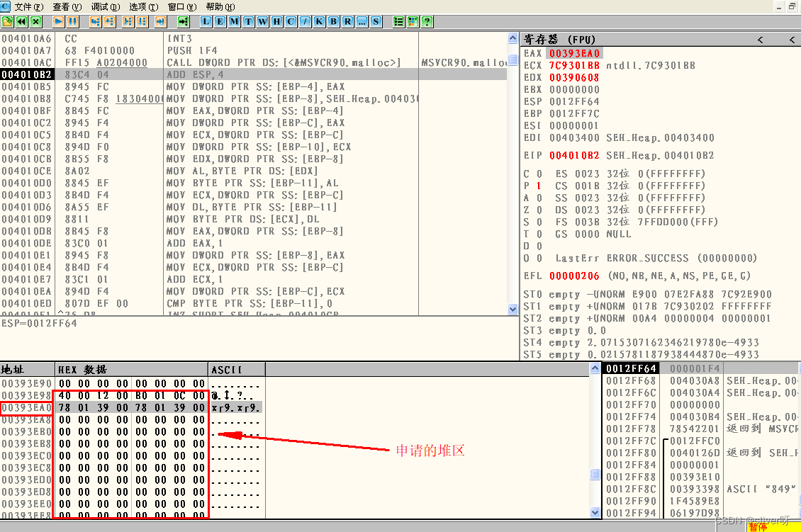Toggle the C carry flag value
The image size is (801, 532).
538,174
